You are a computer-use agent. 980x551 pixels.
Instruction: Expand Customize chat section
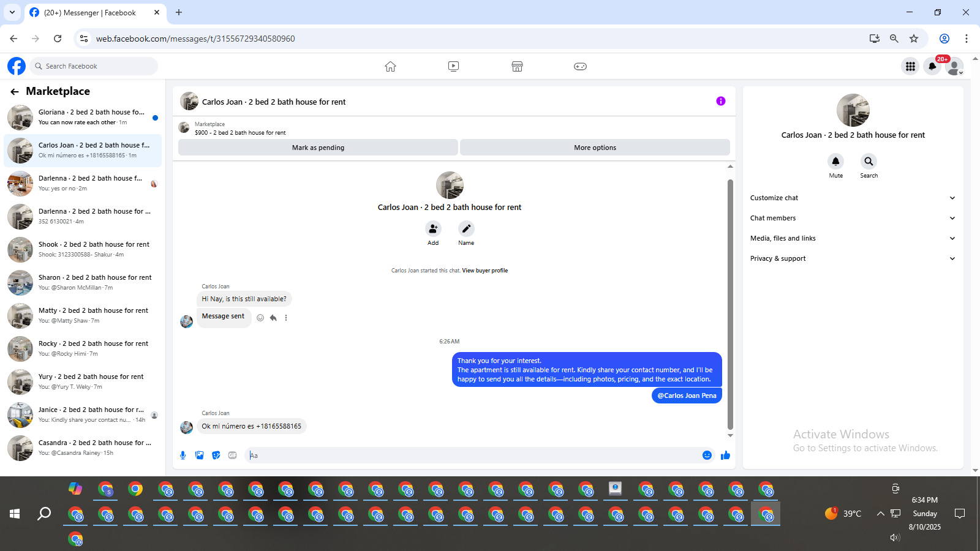click(x=853, y=198)
